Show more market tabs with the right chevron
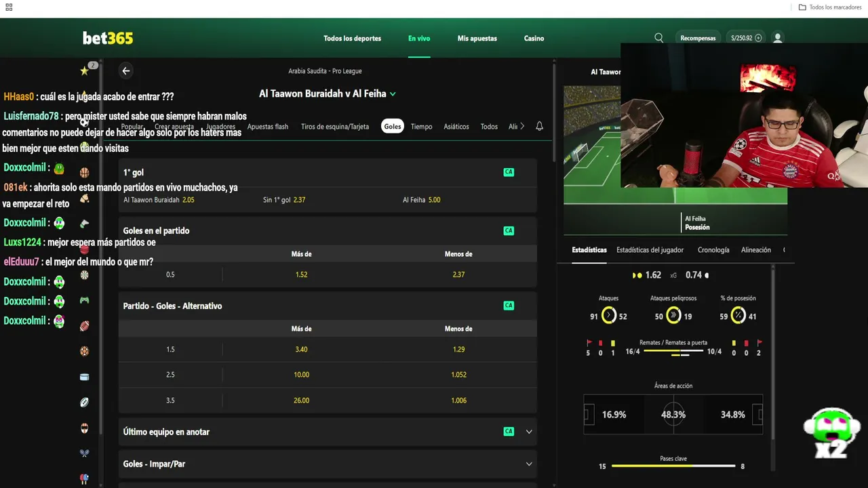868x488 pixels. tap(521, 126)
